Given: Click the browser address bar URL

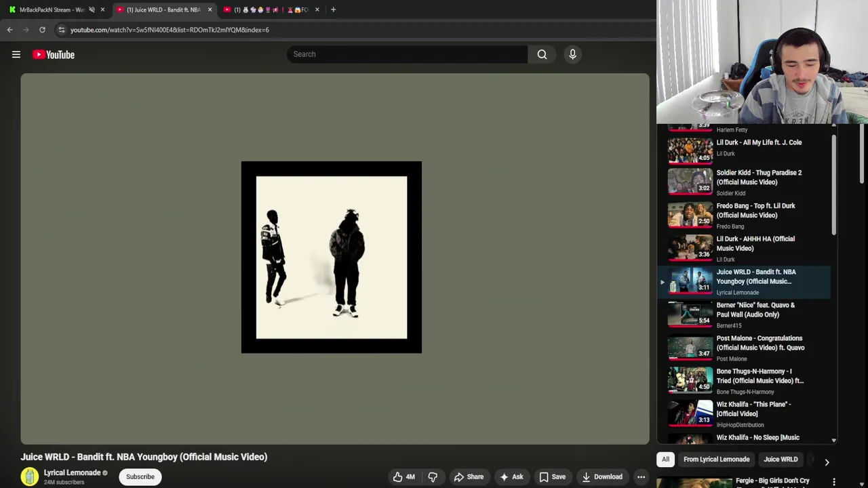Looking at the screenshot, I should [170, 30].
